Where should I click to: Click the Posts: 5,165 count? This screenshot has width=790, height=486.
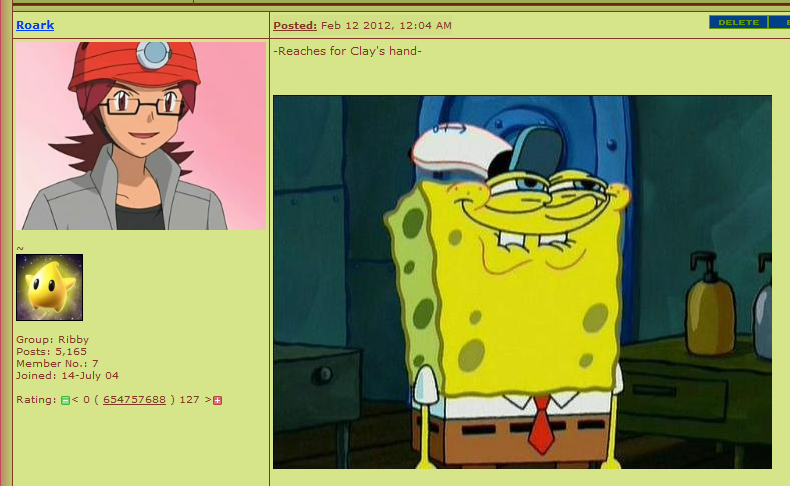pyautogui.click(x=51, y=352)
